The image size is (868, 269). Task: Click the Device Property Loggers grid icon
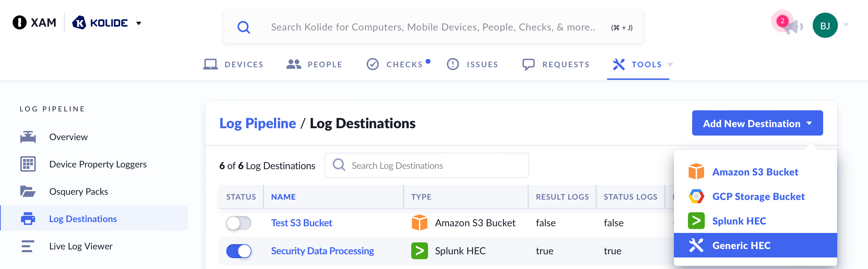click(28, 164)
